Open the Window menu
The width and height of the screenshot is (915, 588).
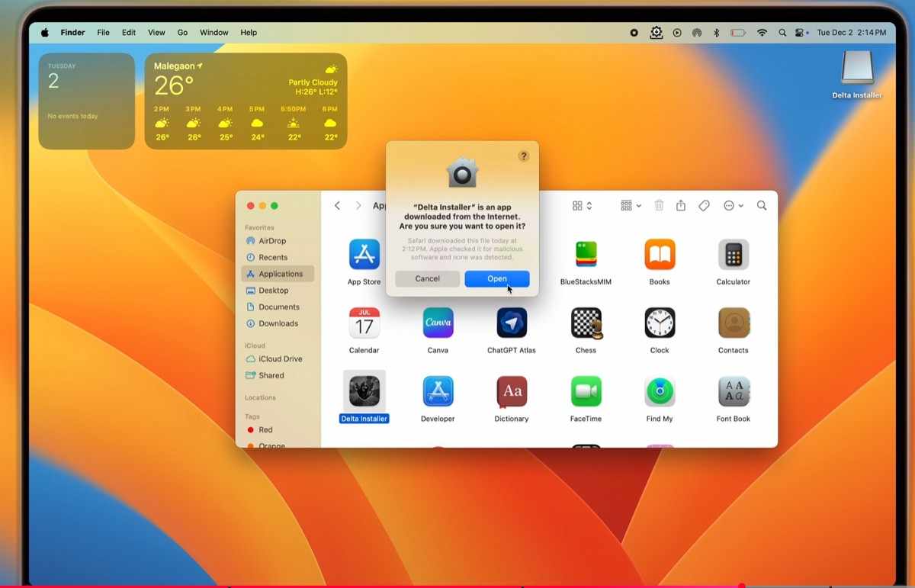click(x=214, y=33)
